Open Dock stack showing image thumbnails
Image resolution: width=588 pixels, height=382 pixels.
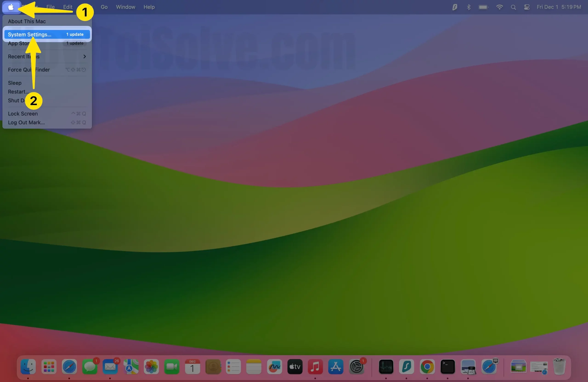click(x=518, y=367)
